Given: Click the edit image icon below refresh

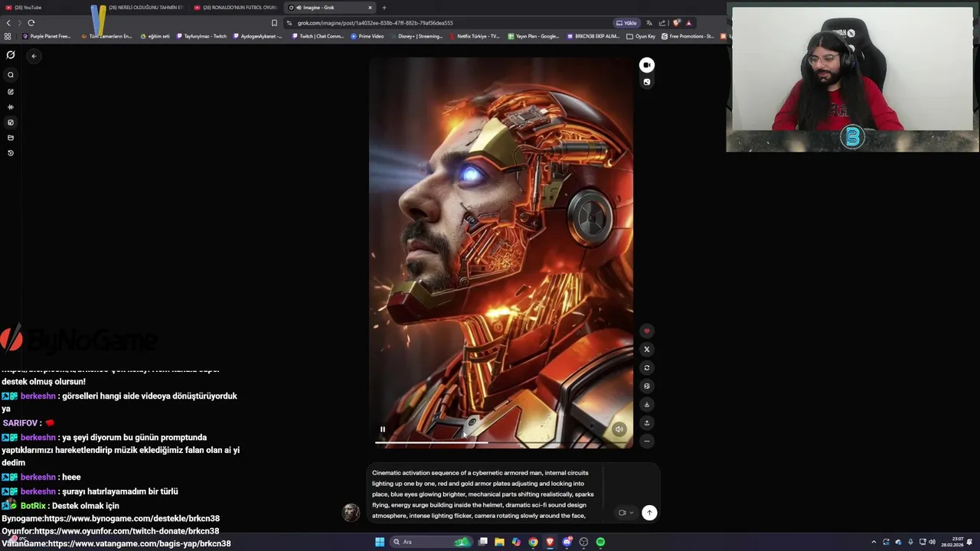Looking at the screenshot, I should 647,386.
